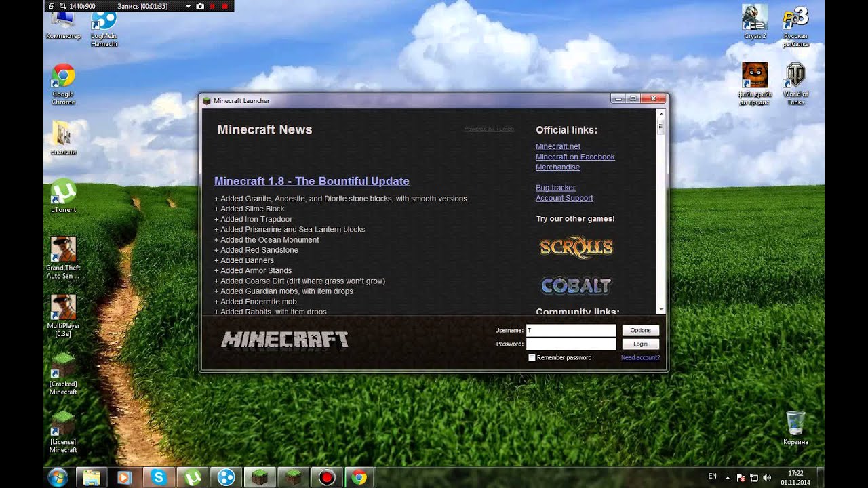
Task: Select the стельни folder on desktop
Action: 63,138
